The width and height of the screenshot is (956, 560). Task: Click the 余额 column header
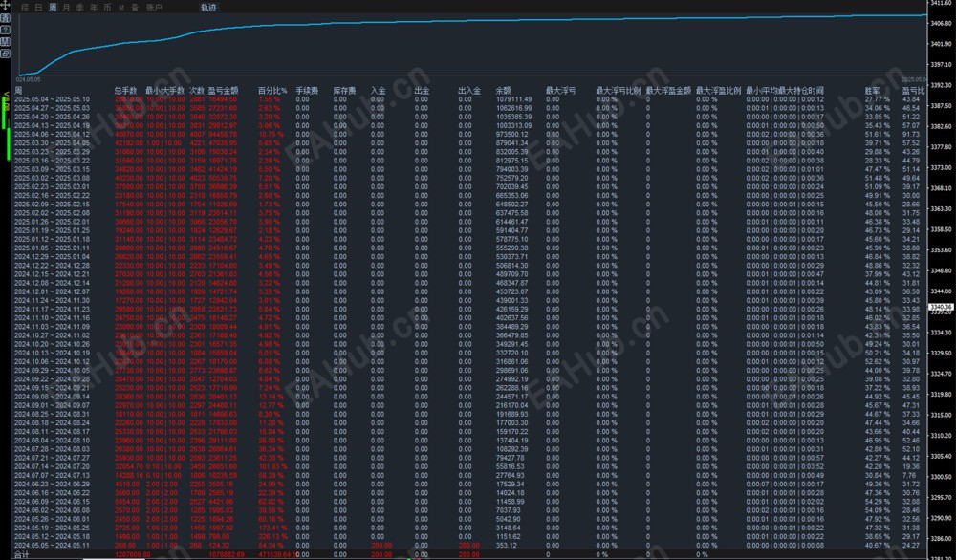click(504, 90)
